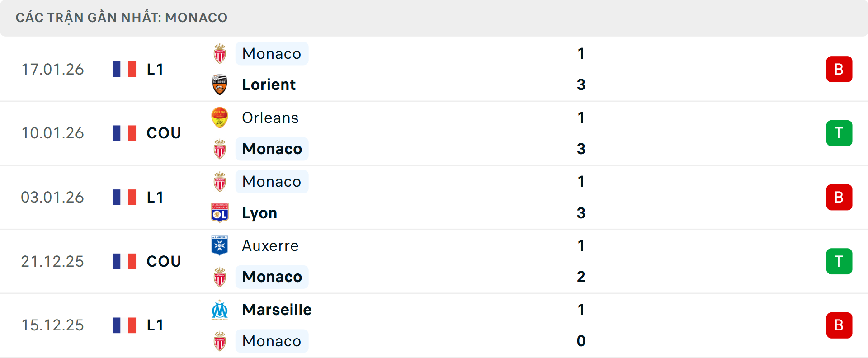Image resolution: width=868 pixels, height=358 pixels.
Task: Click the 17.01.26 match date
Action: [x=52, y=69]
